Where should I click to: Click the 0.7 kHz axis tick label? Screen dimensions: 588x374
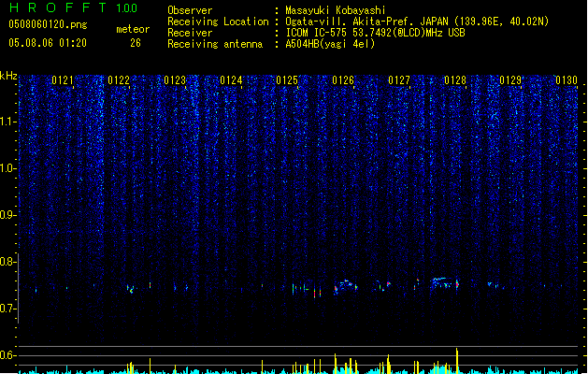click(7, 309)
